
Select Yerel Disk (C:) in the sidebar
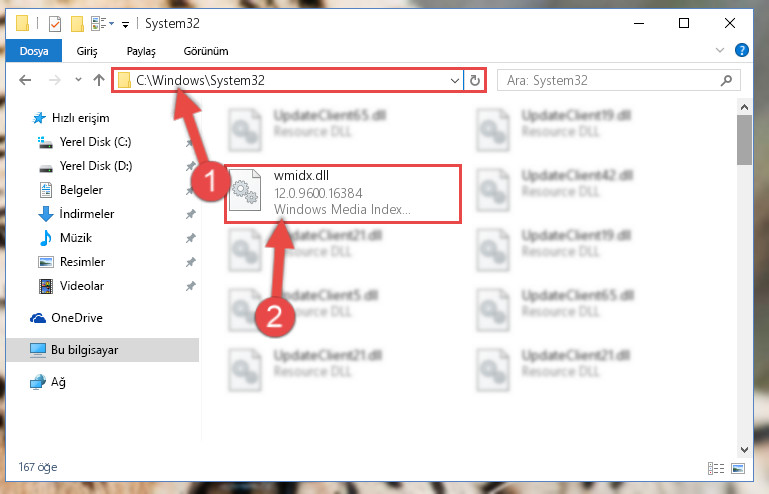[95, 142]
